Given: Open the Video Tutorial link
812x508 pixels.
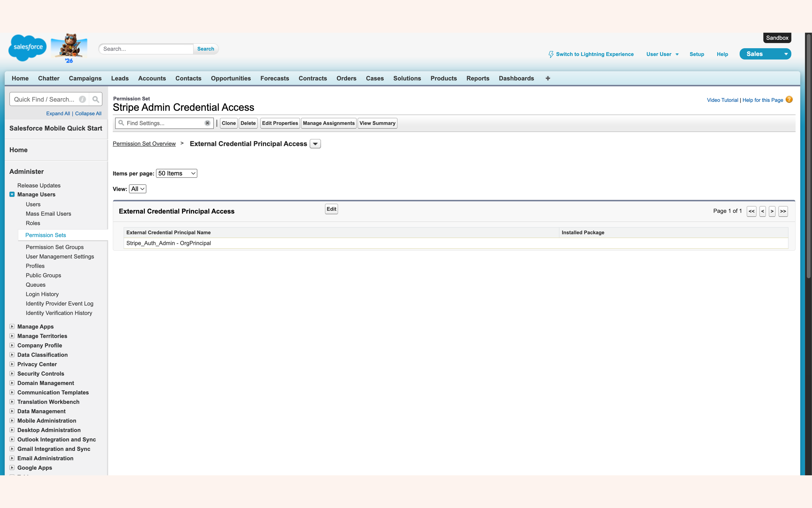Looking at the screenshot, I should coord(722,100).
